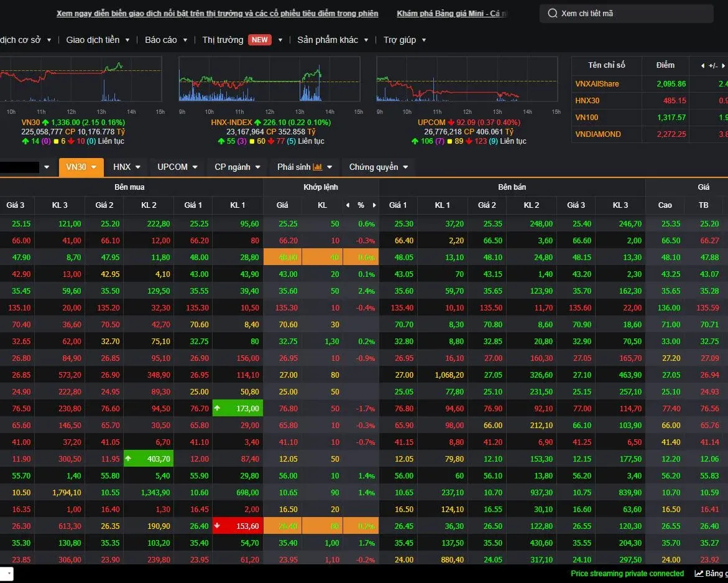The width and height of the screenshot is (728, 583).
Task: Click the search magnifier icon
Action: [552, 14]
